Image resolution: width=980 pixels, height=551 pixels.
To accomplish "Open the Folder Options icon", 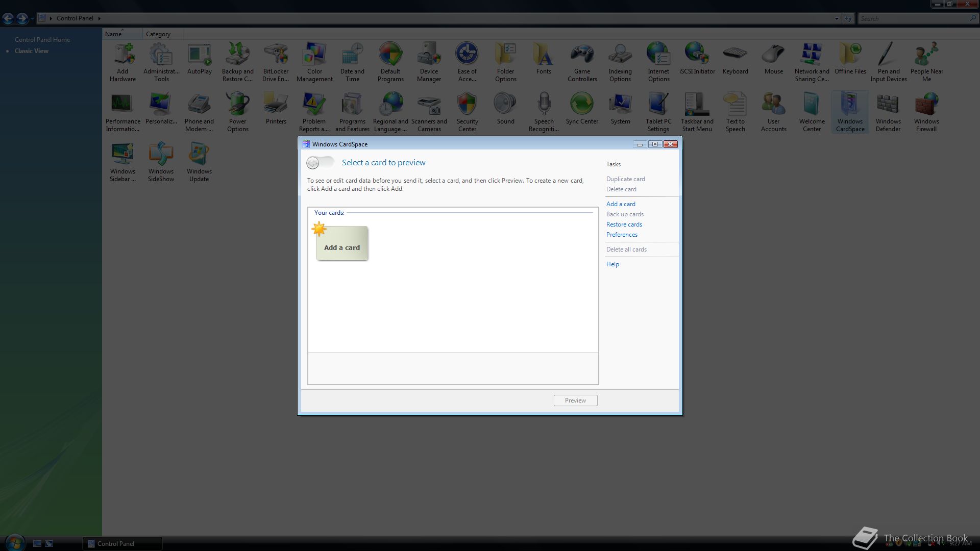I will tap(505, 62).
